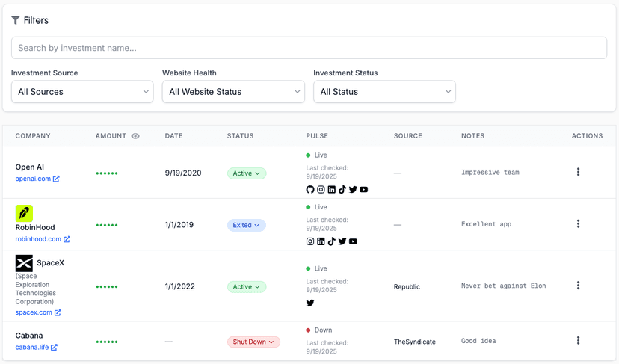
Task: Open the Twitter icon in SpaceX row
Action: pos(310,303)
